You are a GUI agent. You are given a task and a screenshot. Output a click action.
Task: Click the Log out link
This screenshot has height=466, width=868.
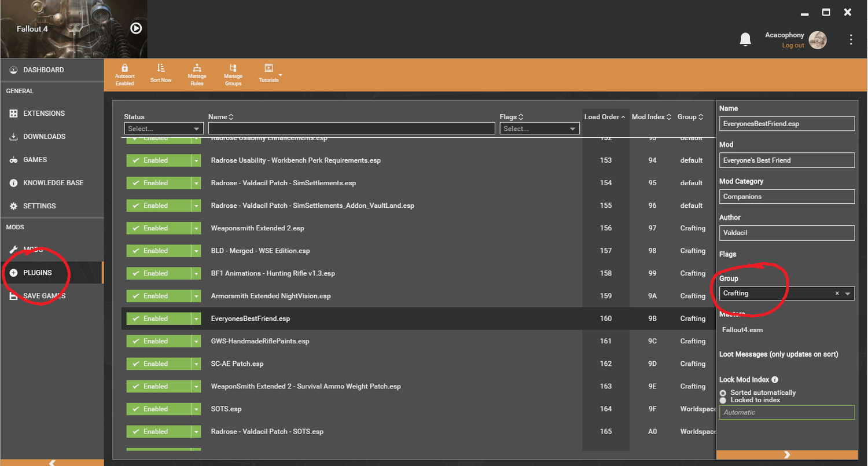click(x=792, y=45)
